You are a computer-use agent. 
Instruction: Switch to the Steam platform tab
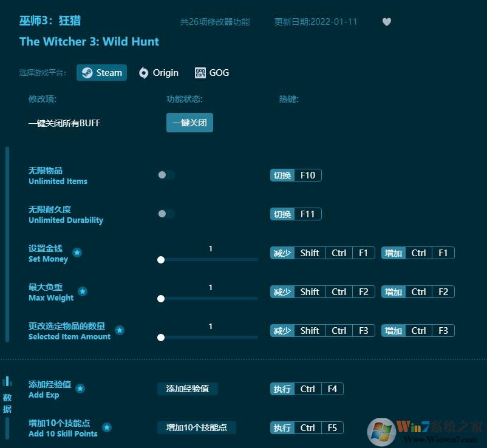click(101, 72)
